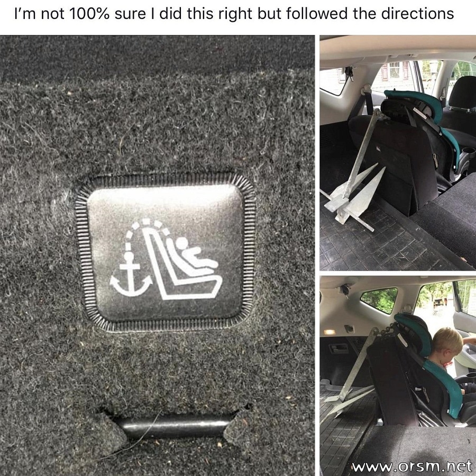Click the caption text about following directions
Image resolution: width=476 pixels, height=476 pixels.
click(234, 14)
